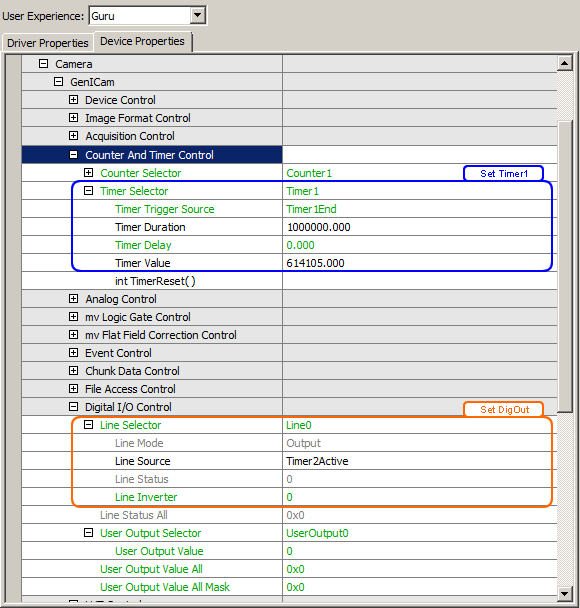Click the scroll down arrow
The height and width of the screenshot is (608, 580).
click(x=564, y=593)
